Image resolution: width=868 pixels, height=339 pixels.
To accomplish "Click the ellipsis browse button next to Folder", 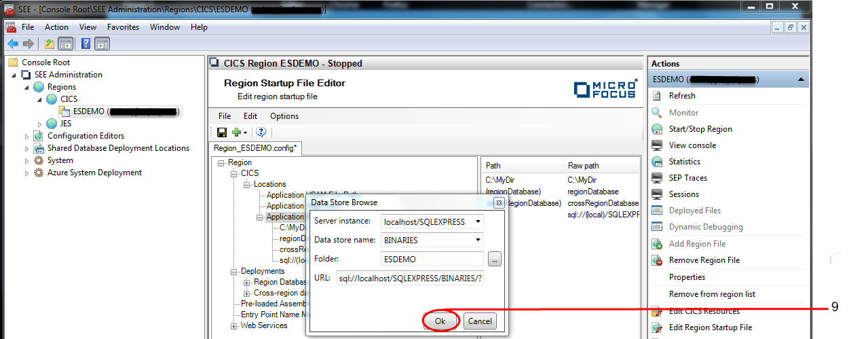I will click(x=495, y=259).
